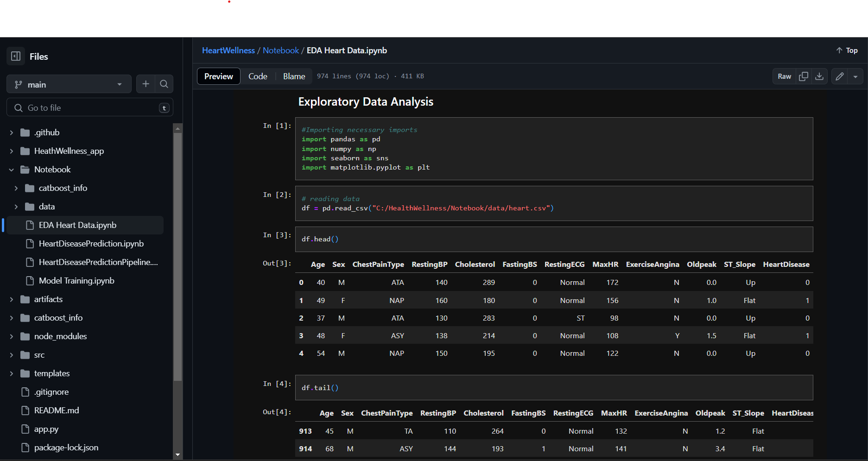Collapse the Files side panel icon
Image resolution: width=868 pixels, height=461 pixels.
pyautogui.click(x=16, y=56)
